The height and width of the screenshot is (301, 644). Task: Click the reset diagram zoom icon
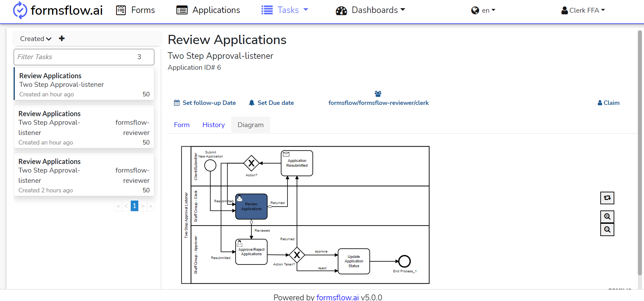[x=607, y=198]
